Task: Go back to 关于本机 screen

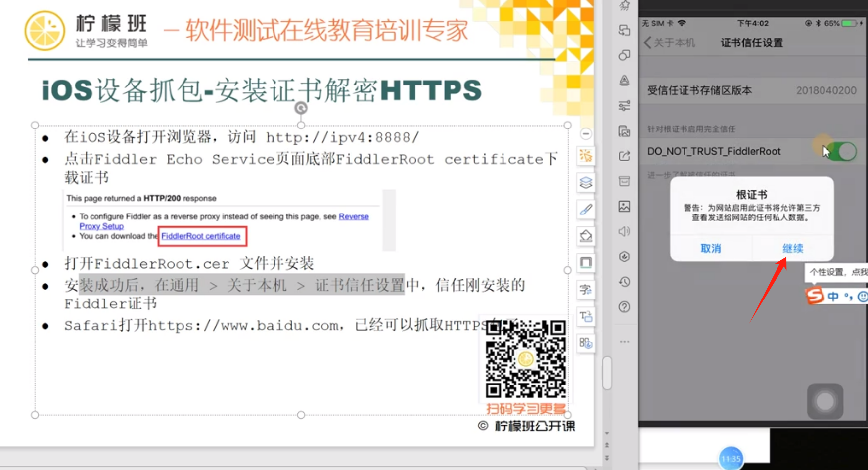Action: pos(670,43)
